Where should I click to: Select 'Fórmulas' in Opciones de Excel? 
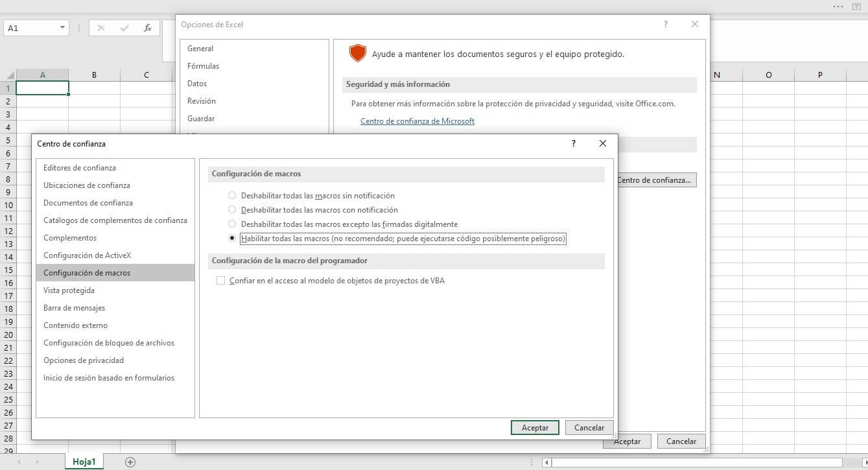pos(254,66)
